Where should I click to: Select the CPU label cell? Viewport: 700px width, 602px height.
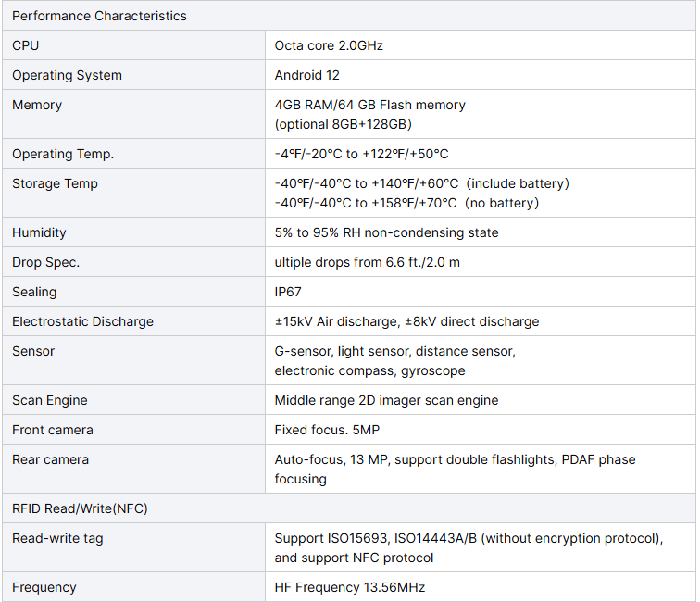(x=133, y=45)
